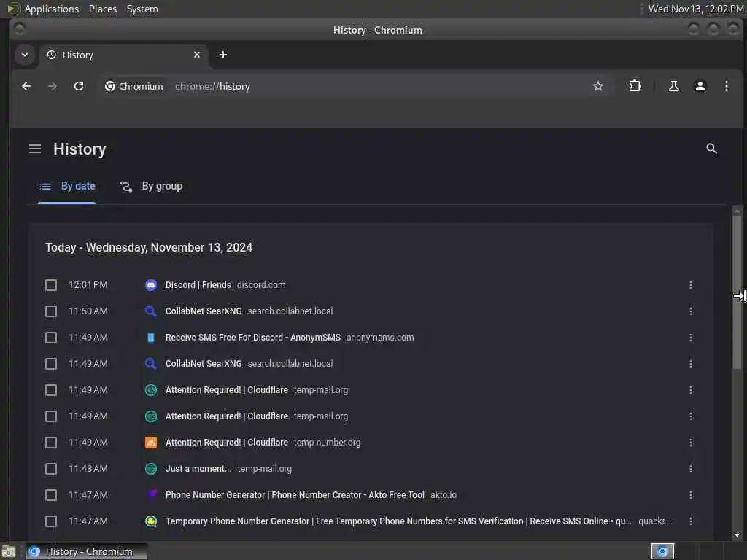The width and height of the screenshot is (747, 560).
Task: Click the temp-mail.org favicon on Just a moment row
Action: point(150,469)
